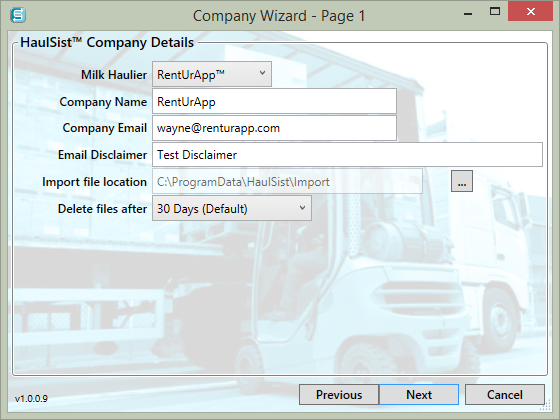Click into the Company Name text field
The image size is (560, 420).
tap(274, 101)
